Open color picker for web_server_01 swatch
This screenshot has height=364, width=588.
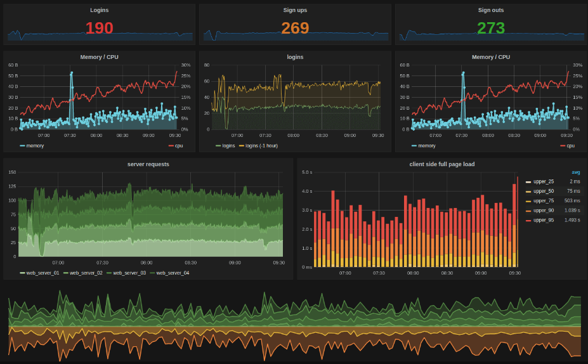click(x=22, y=273)
